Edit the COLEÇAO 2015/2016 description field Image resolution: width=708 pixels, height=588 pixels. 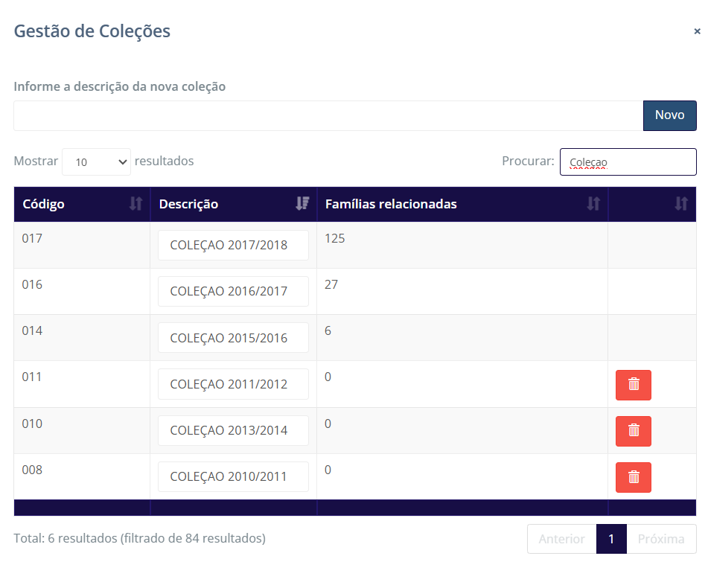coord(233,337)
